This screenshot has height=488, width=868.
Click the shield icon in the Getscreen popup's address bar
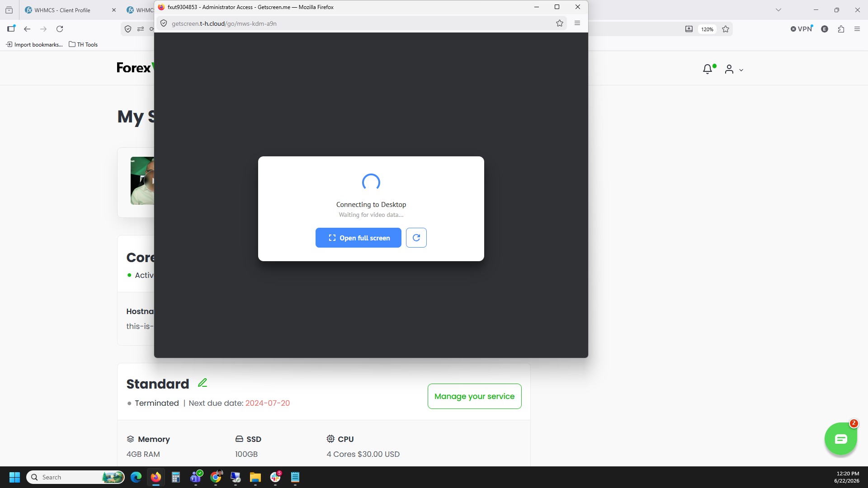point(164,23)
